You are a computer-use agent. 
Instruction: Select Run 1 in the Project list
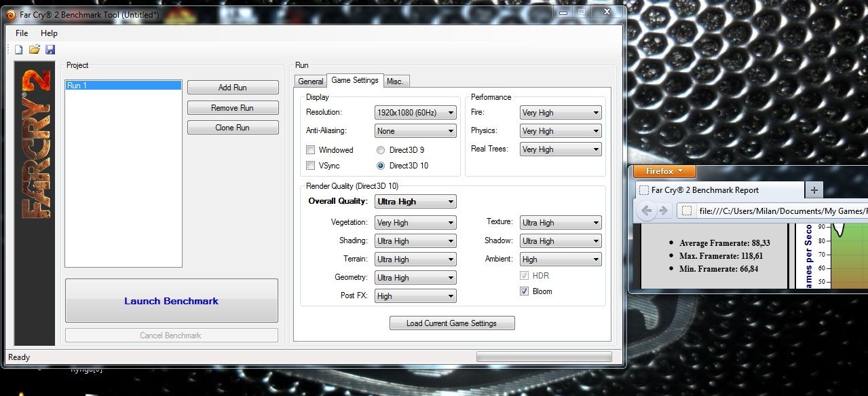click(x=124, y=86)
